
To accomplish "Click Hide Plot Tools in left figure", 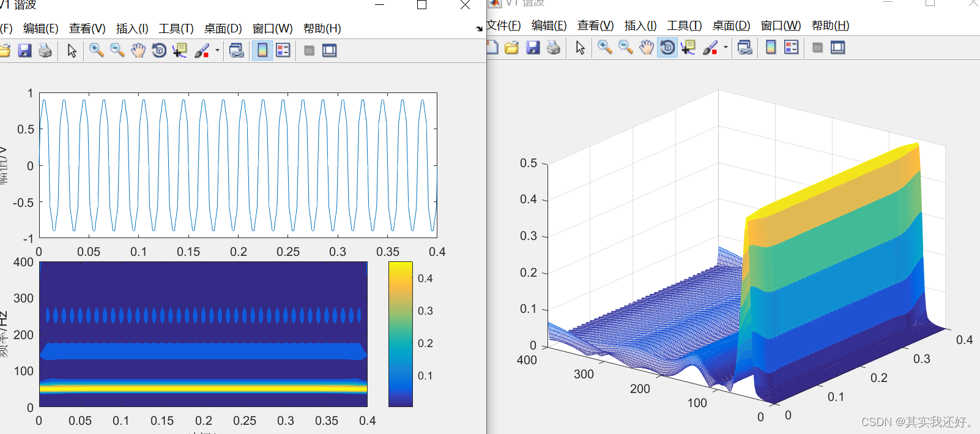I will (310, 51).
